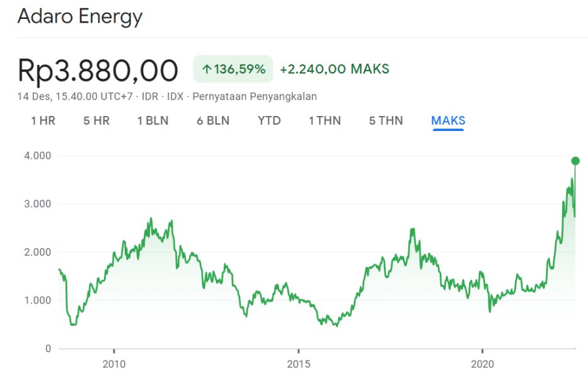Click the Adaro Energy title

coord(80,17)
